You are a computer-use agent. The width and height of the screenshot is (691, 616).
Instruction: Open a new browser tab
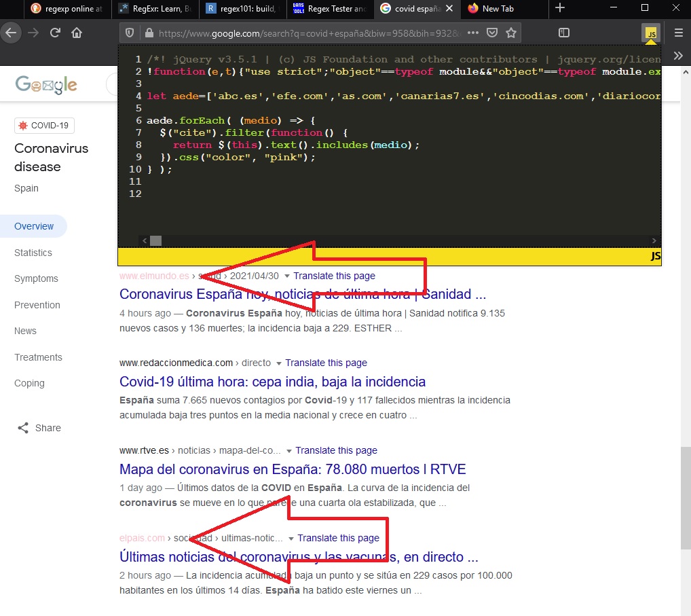(x=560, y=8)
